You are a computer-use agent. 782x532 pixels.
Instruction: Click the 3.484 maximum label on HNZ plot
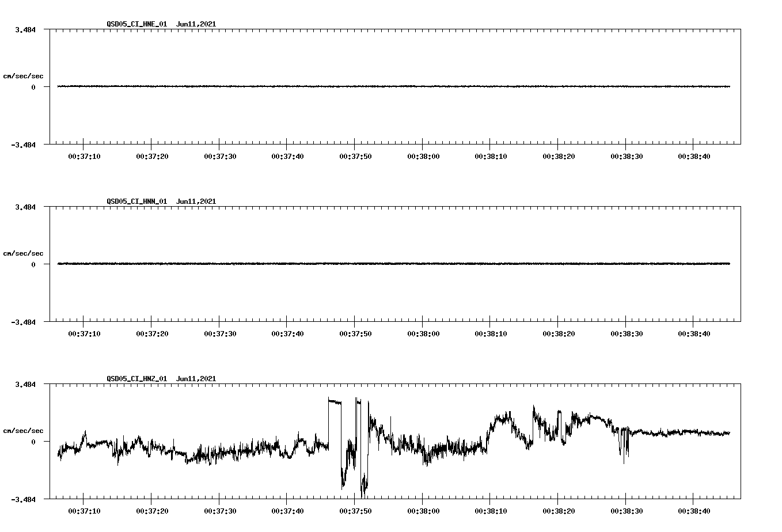point(25,384)
